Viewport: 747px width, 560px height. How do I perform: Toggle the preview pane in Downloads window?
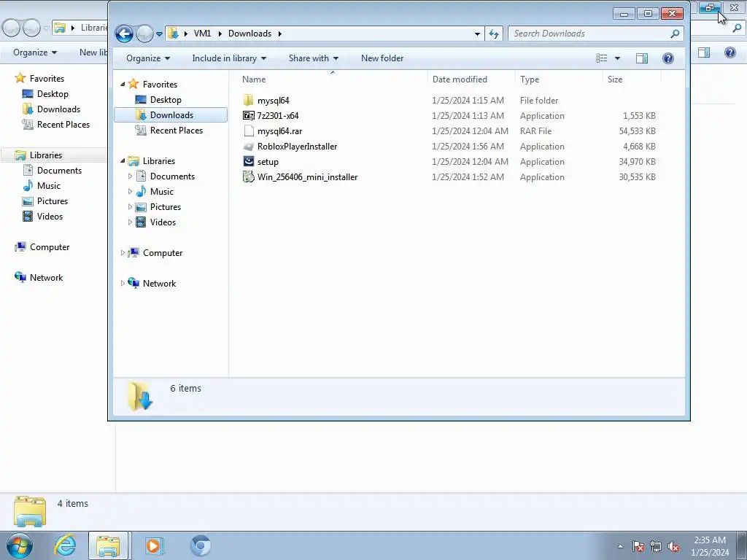(x=642, y=58)
